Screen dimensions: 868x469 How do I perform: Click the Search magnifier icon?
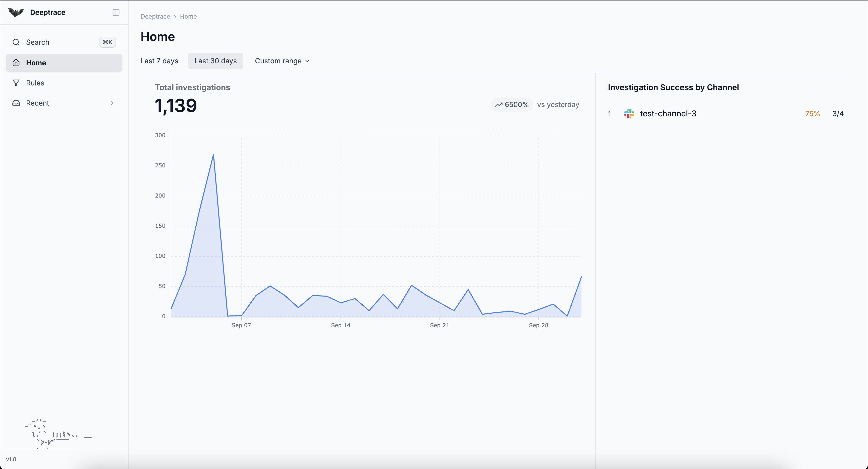tap(16, 42)
